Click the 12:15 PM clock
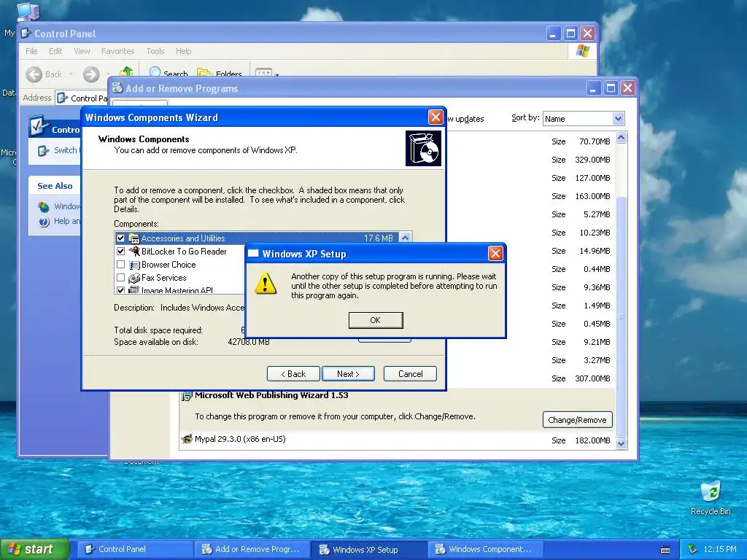Image resolution: width=747 pixels, height=560 pixels. [x=719, y=549]
